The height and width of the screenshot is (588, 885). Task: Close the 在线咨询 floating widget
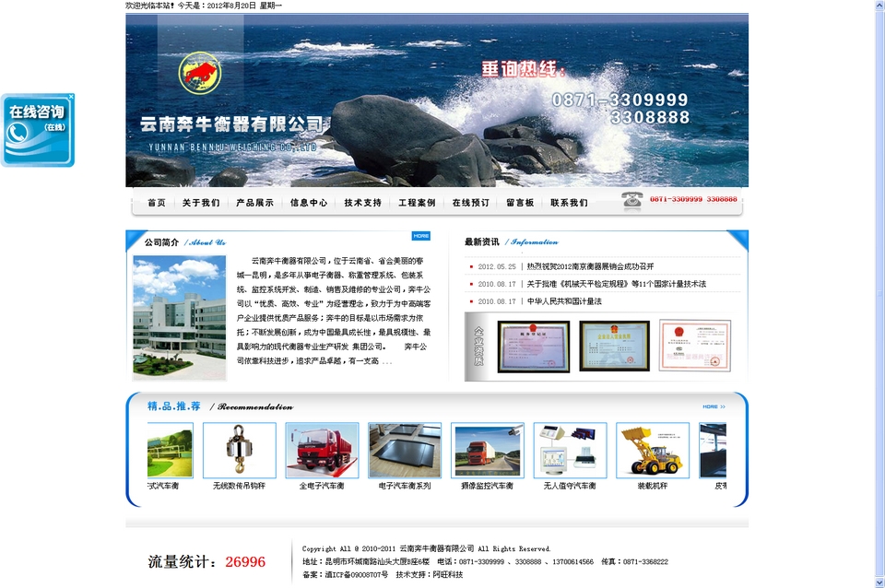pyautogui.click(x=71, y=97)
